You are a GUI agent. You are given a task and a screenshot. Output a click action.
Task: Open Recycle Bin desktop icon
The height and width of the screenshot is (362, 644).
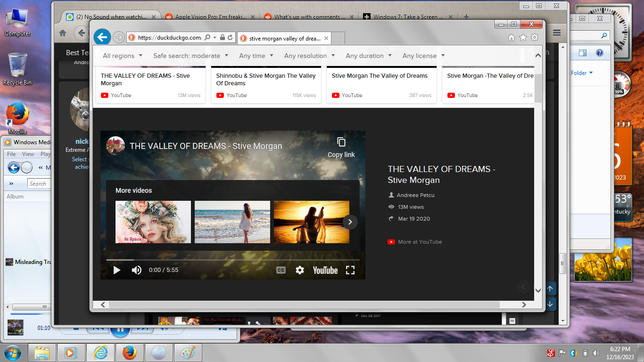pyautogui.click(x=17, y=69)
